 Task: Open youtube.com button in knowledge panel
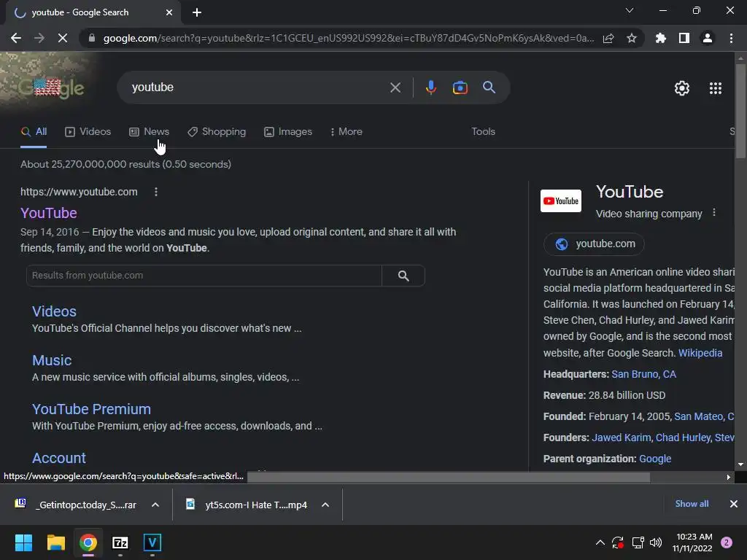pos(594,244)
